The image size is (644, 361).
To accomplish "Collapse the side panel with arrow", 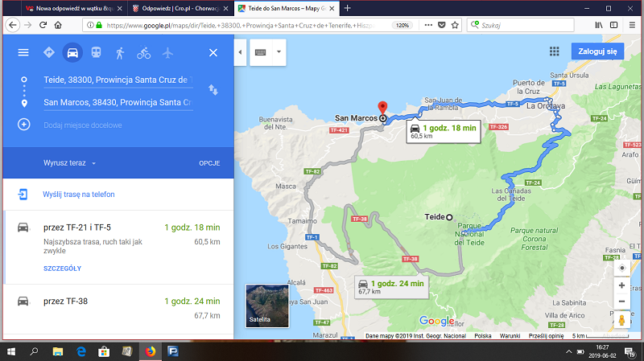I will pyautogui.click(x=239, y=53).
